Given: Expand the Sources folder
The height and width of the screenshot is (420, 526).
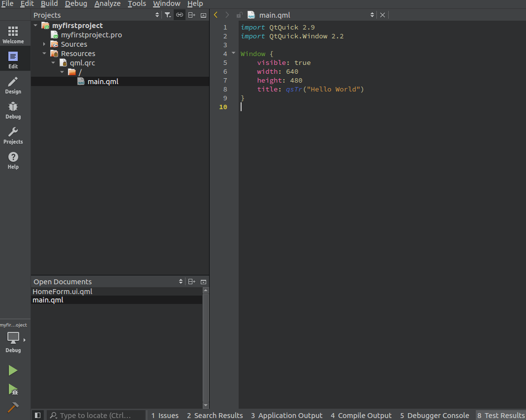Looking at the screenshot, I should tap(44, 44).
